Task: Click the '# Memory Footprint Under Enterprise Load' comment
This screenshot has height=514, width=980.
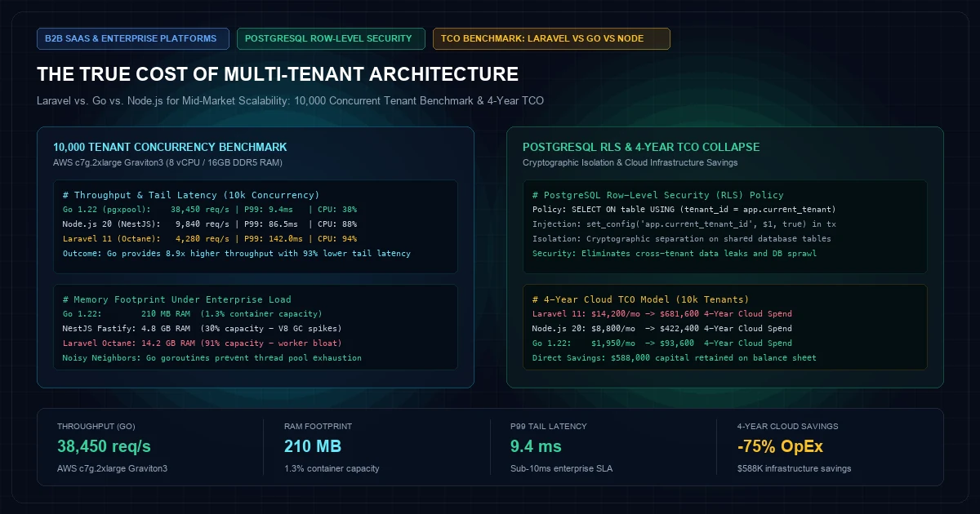Action: [176, 299]
